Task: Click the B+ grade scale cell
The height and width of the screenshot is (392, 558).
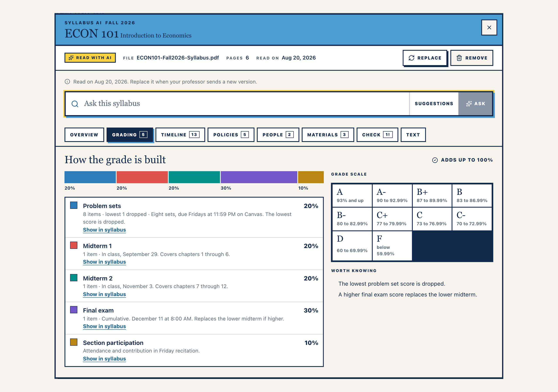Action: point(432,196)
